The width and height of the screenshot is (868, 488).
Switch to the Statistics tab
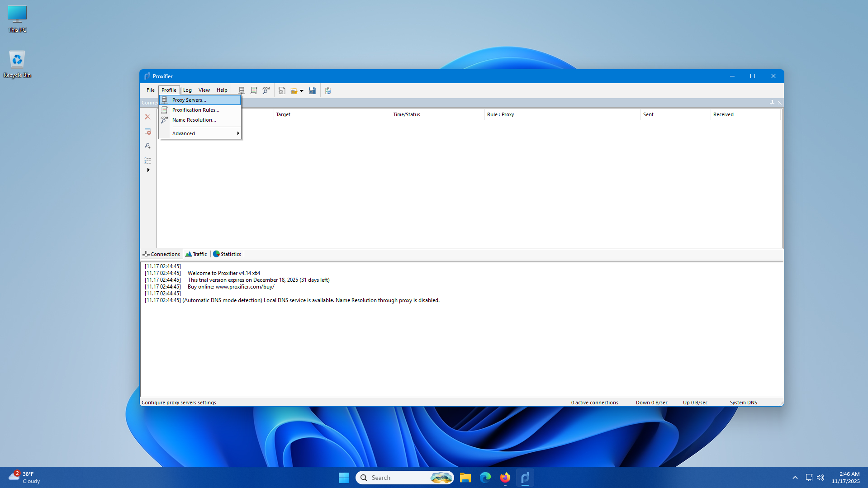227,254
